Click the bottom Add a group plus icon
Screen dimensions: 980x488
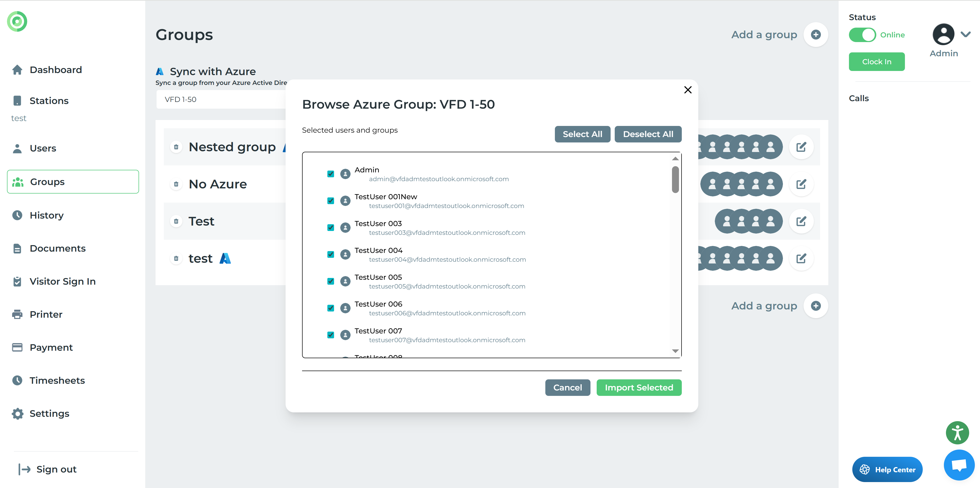[816, 306]
